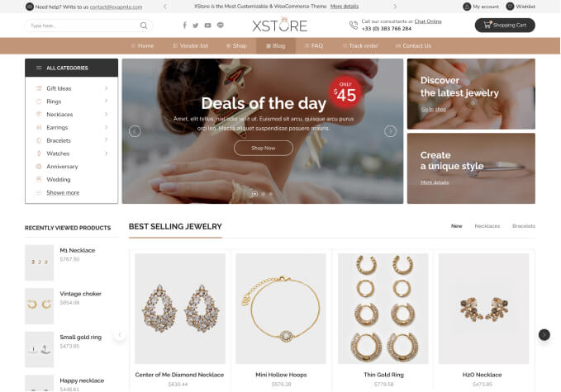Select second hero slider dot
This screenshot has height=392, width=561.
pos(264,194)
